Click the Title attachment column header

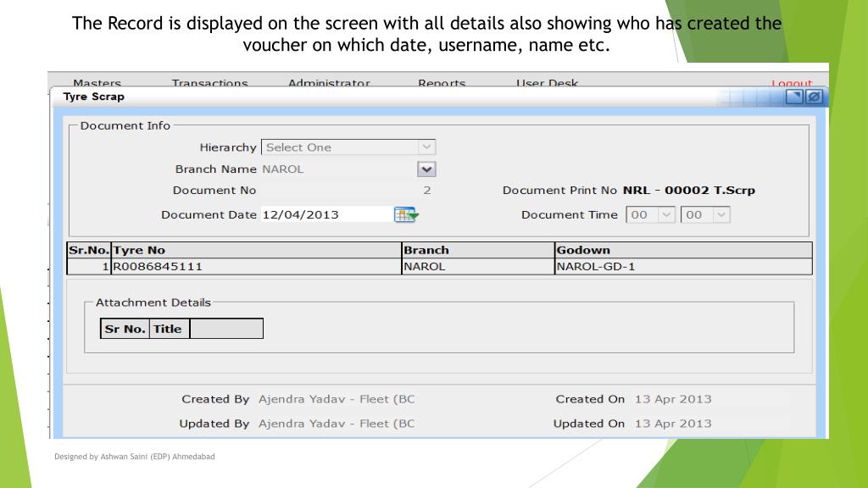tap(168, 329)
